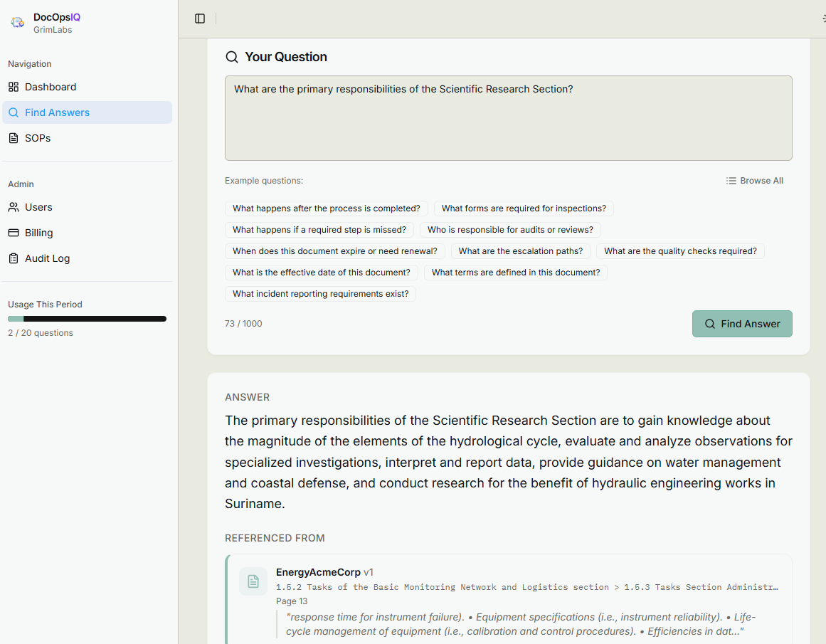Choose 'What happens after the process is completed?'
The image size is (826, 644).
tap(326, 208)
